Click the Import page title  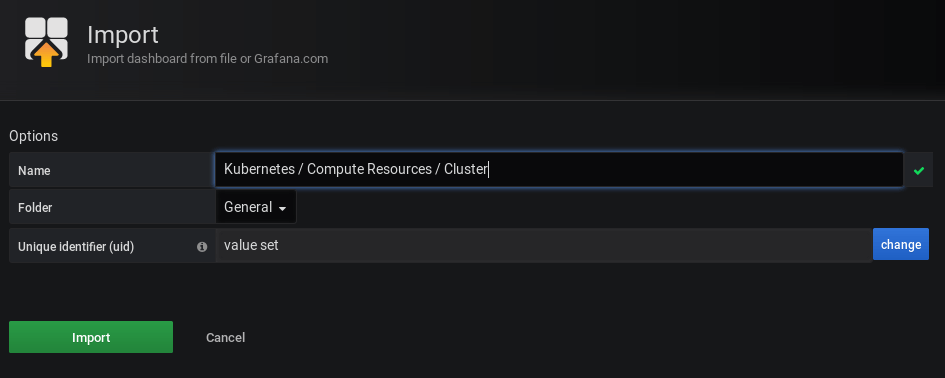click(123, 34)
